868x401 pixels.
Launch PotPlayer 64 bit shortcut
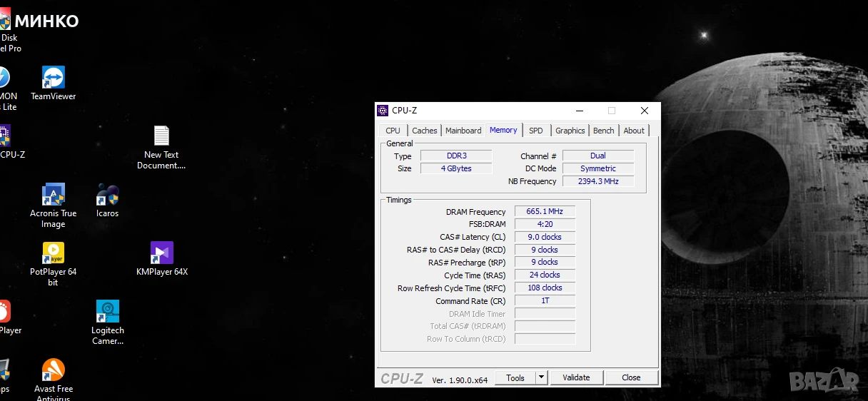coord(53,264)
